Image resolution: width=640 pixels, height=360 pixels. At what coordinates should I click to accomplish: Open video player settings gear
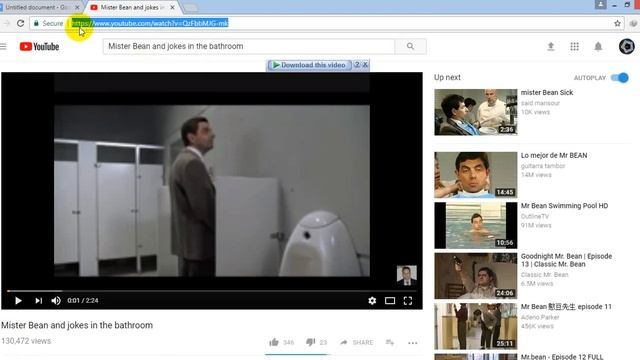coord(372,301)
